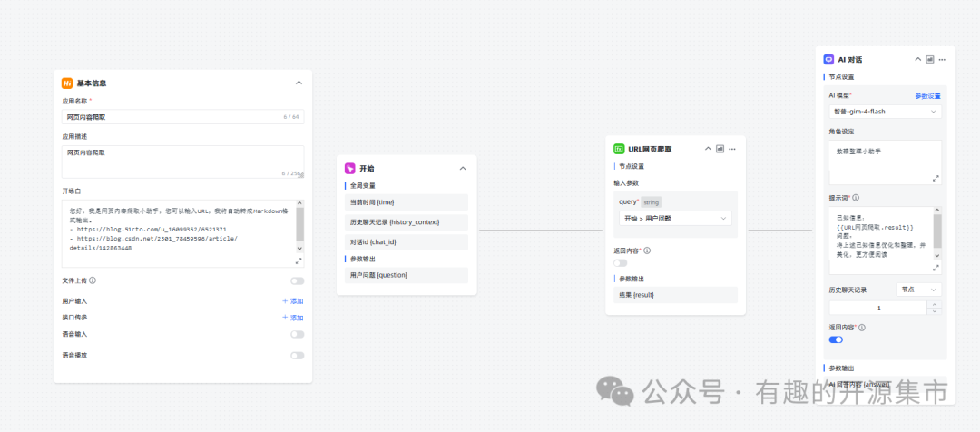Click the 历史聊天记录 number input
Viewport: 980px width, 432px height.
tap(878, 308)
